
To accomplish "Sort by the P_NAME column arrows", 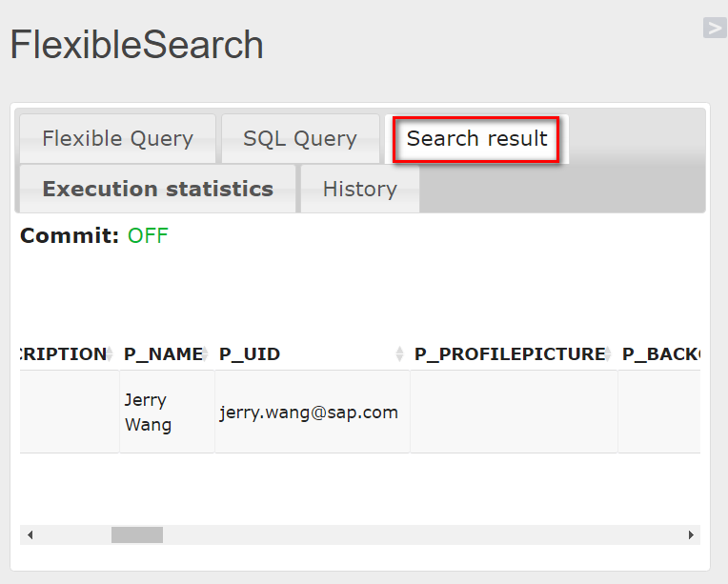I will 205,354.
